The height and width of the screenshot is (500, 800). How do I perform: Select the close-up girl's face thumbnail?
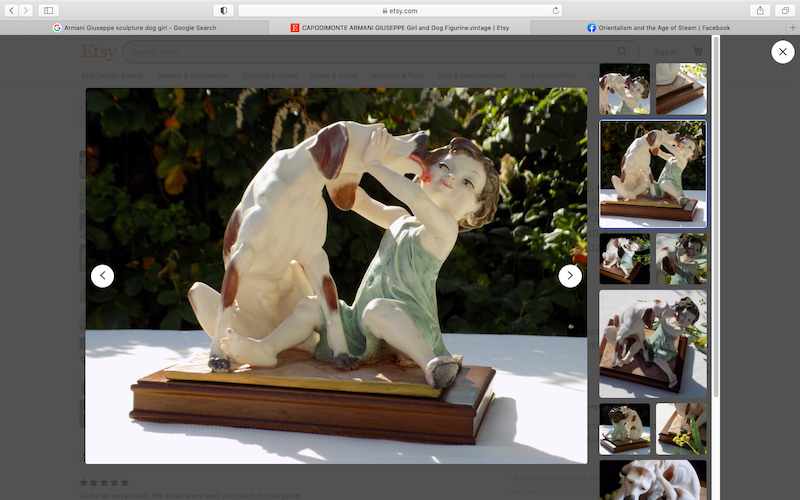(x=681, y=259)
